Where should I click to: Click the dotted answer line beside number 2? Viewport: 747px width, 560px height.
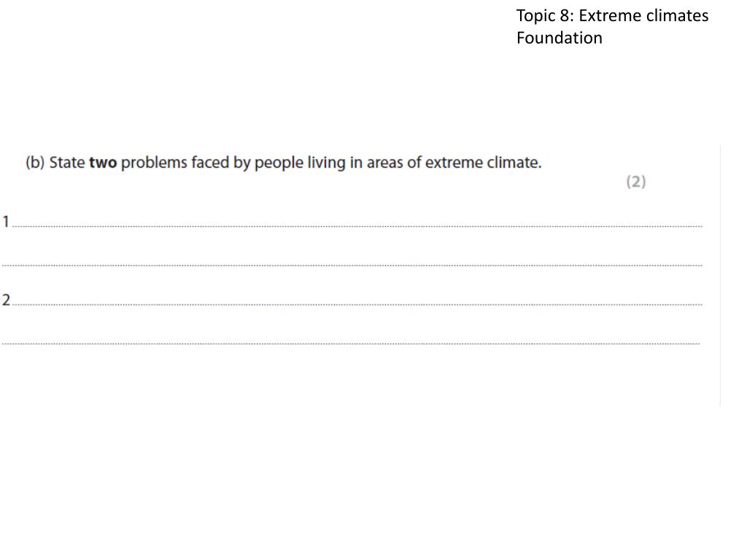click(357, 304)
